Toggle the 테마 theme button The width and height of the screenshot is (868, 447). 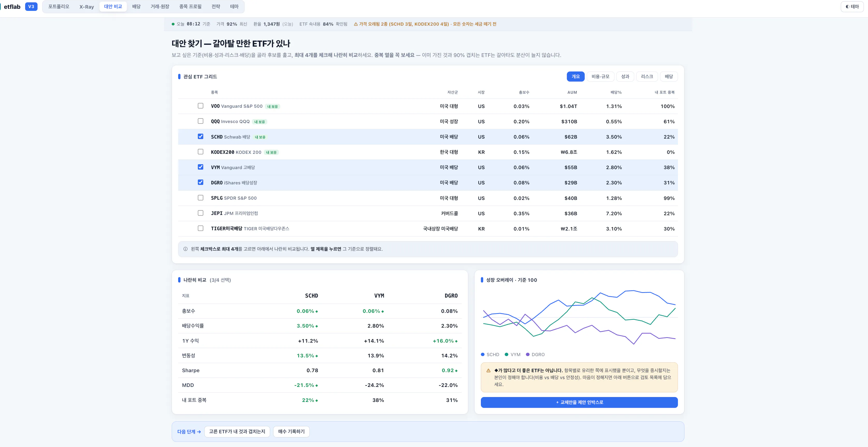click(x=852, y=7)
